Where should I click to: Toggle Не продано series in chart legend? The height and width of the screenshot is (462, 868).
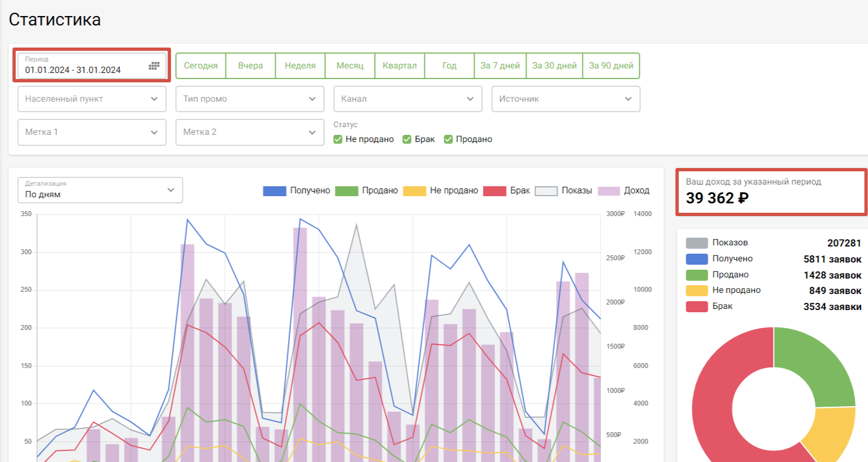(x=441, y=191)
